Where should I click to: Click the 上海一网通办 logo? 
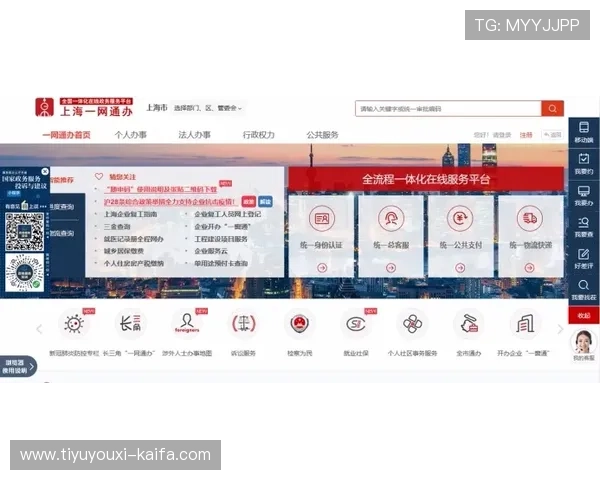click(x=84, y=107)
